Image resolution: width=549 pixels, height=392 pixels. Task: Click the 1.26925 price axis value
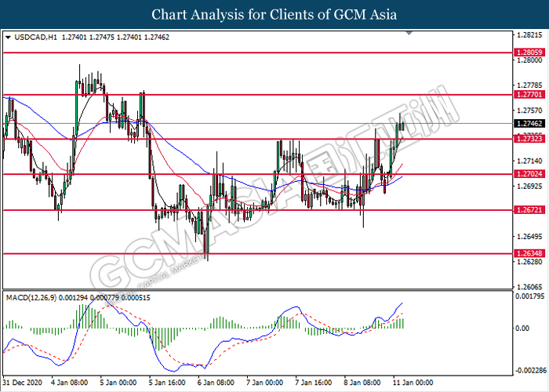click(529, 187)
